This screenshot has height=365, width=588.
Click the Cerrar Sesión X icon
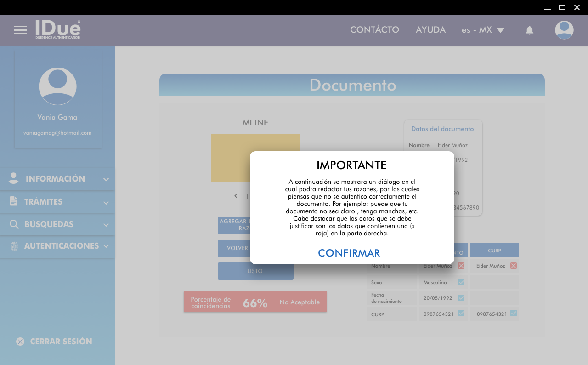point(20,342)
